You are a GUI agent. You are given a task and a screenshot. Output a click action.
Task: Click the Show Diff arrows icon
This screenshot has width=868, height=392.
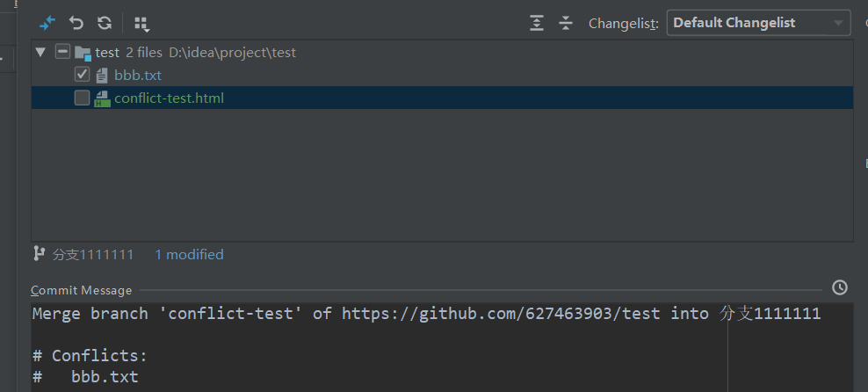(47, 23)
